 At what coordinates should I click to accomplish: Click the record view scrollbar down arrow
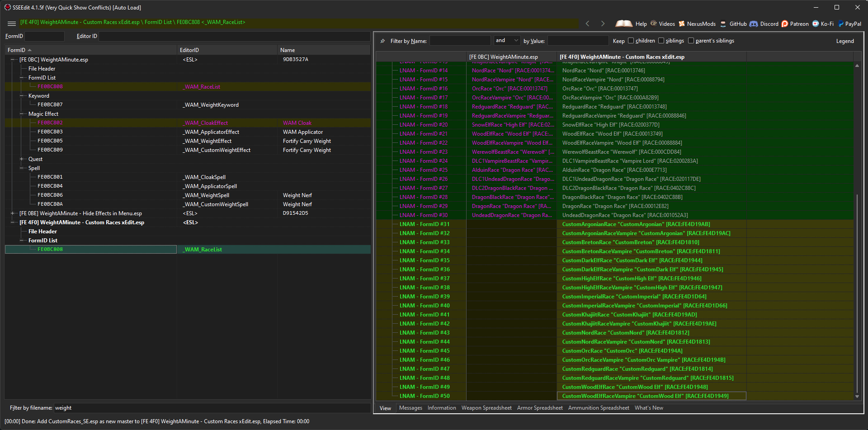click(857, 397)
